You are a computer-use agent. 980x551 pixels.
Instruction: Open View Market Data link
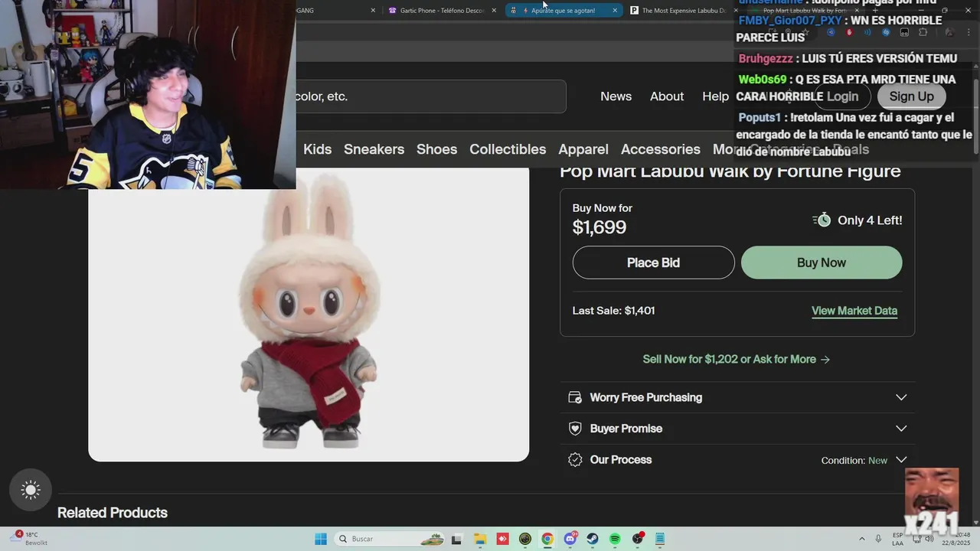click(854, 311)
